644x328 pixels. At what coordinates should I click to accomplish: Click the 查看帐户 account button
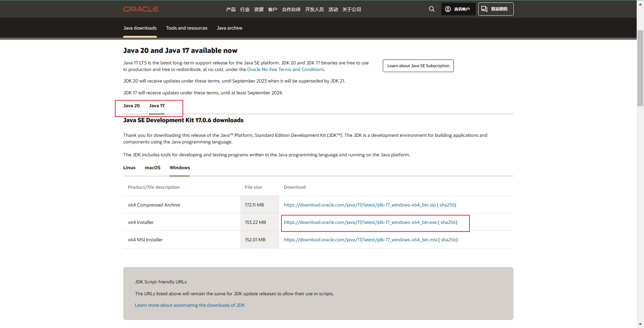458,9
